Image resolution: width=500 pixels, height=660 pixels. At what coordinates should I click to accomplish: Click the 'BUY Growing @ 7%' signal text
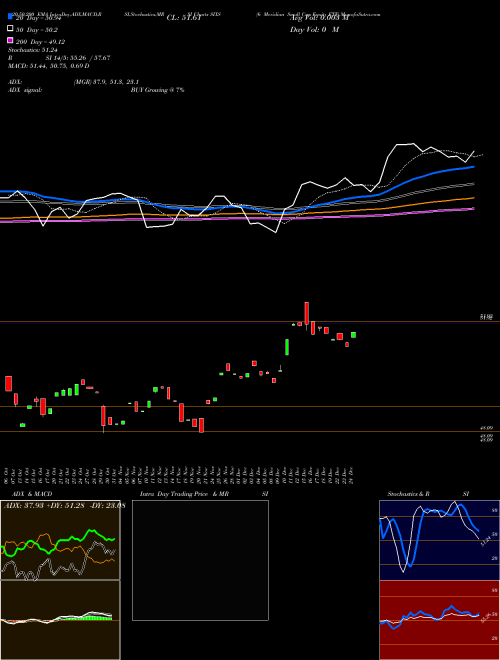[x=157, y=90]
